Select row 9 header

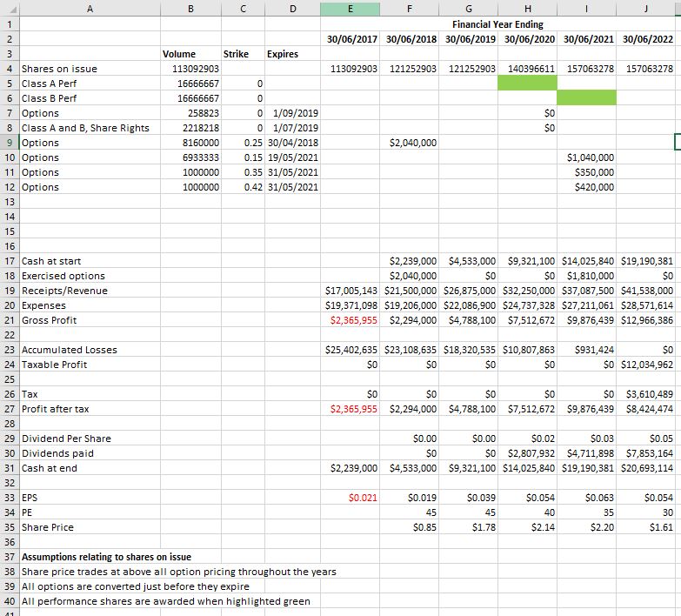pyautogui.click(x=10, y=143)
